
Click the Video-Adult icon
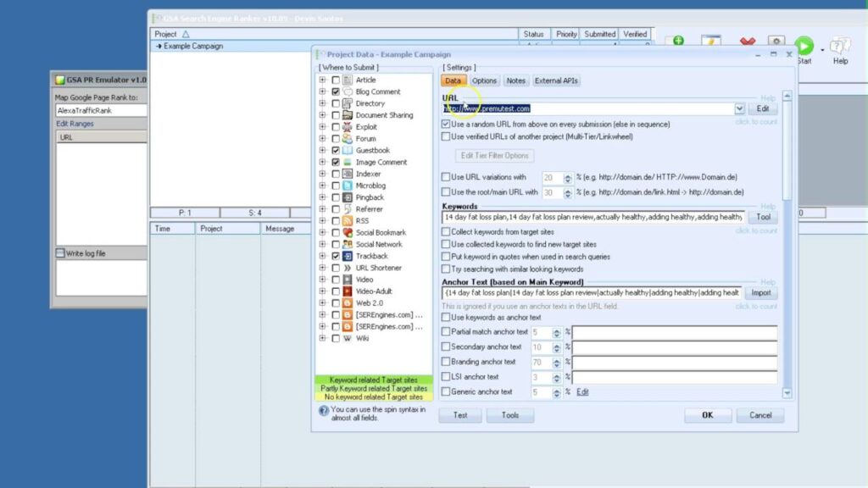coord(348,291)
